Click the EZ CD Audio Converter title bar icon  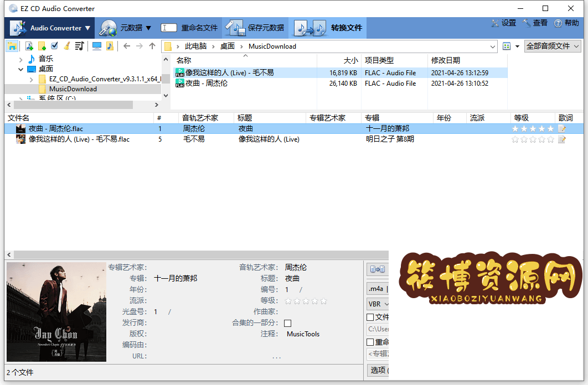(x=13, y=8)
